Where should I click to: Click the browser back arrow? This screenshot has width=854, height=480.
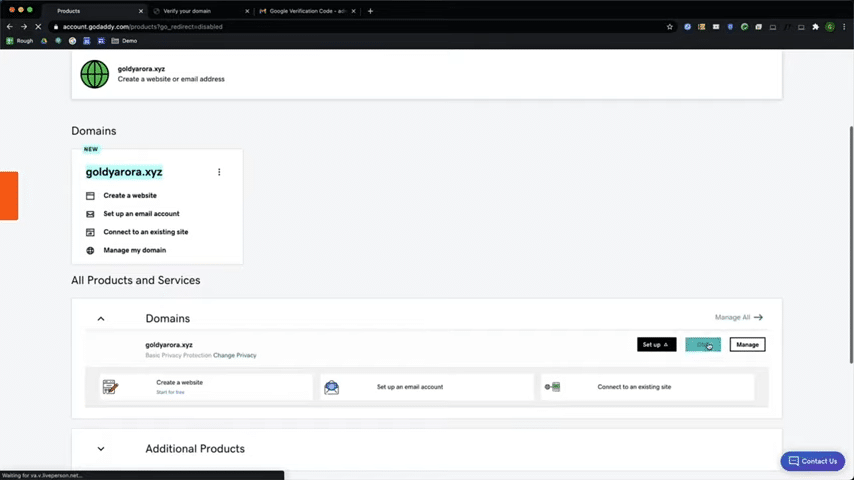[10, 26]
